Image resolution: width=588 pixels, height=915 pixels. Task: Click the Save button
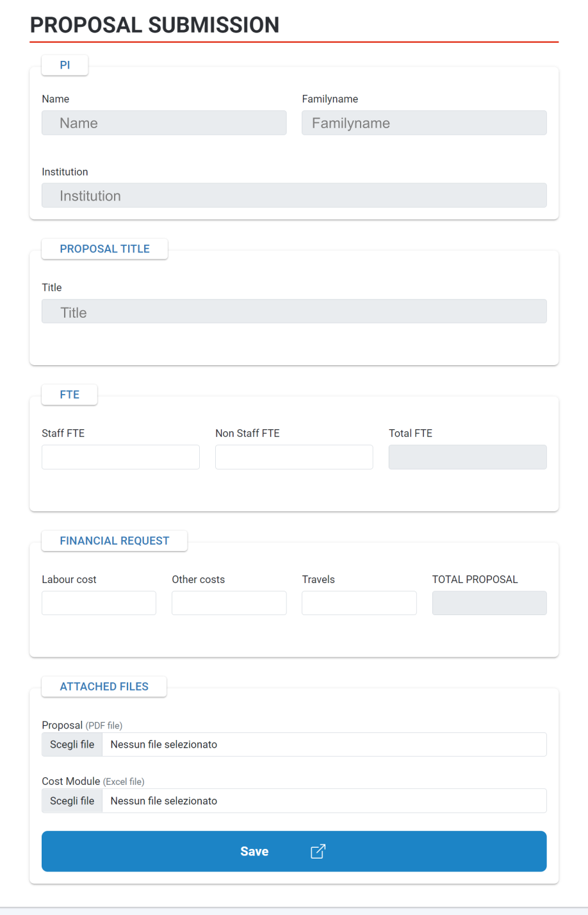coord(294,851)
